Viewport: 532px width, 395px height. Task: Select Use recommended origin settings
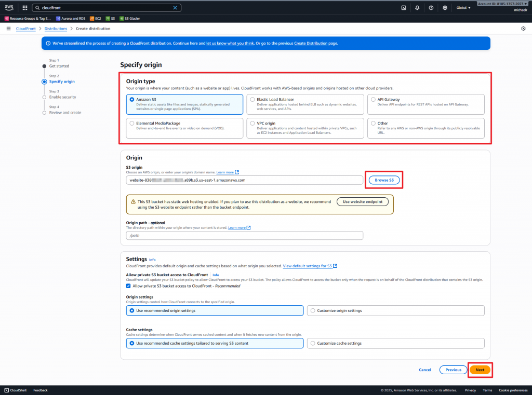[x=215, y=310]
